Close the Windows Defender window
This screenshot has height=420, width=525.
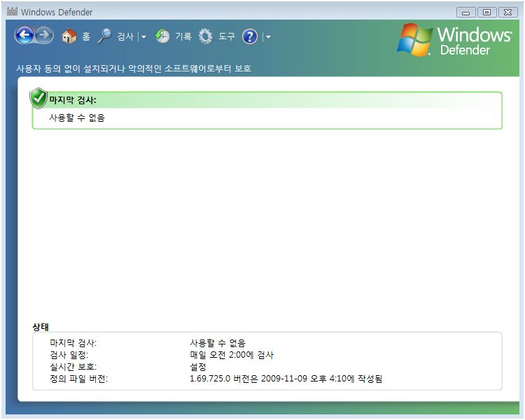[x=508, y=13]
